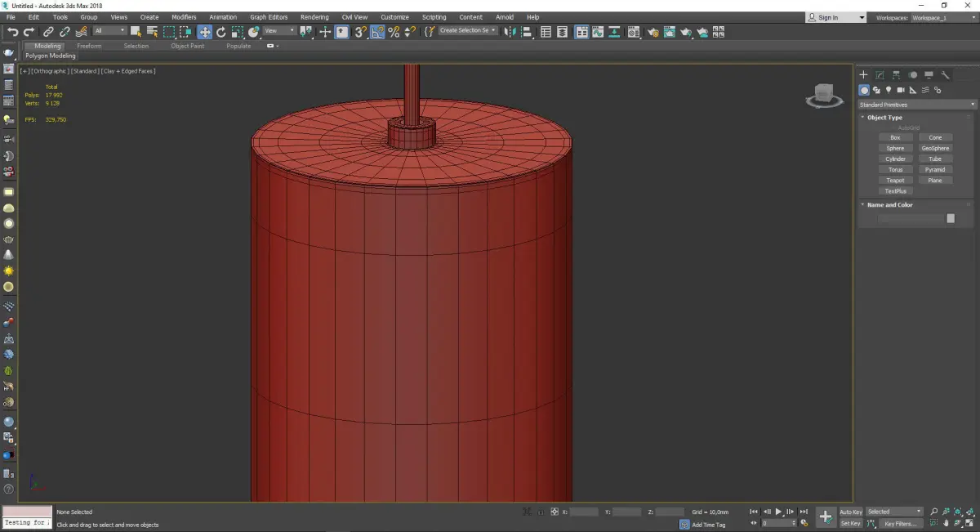Toggle the Angle Snap button

[x=377, y=32]
